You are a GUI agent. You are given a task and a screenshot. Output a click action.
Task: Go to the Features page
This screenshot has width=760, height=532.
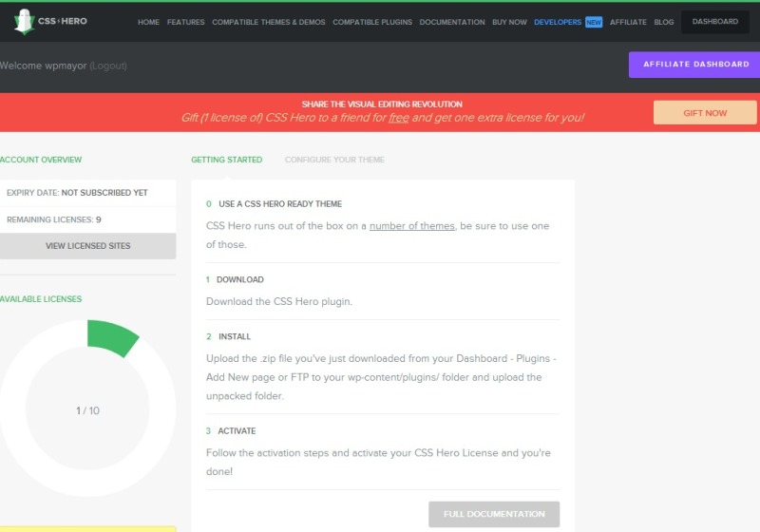(x=185, y=22)
